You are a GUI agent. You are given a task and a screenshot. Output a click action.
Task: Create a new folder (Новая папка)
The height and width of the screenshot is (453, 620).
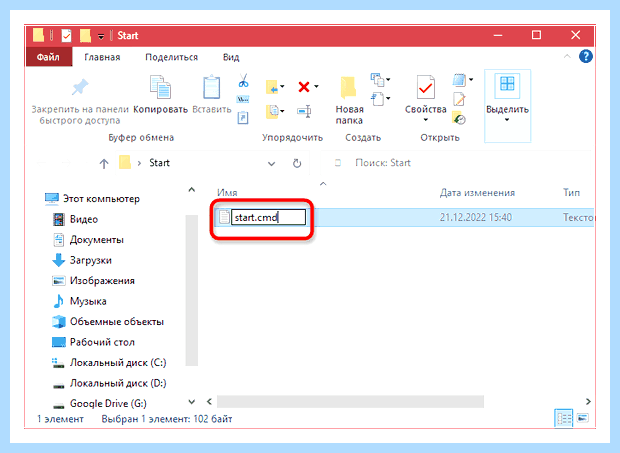pos(349,101)
